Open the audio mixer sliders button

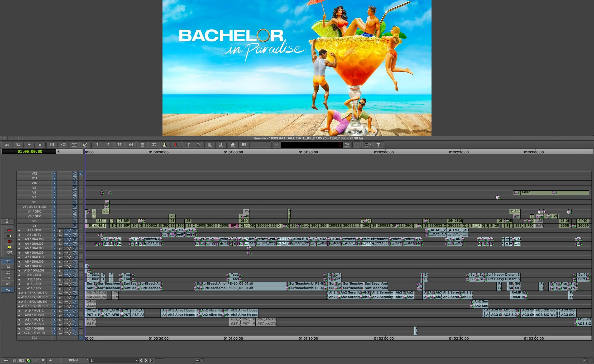point(7,145)
